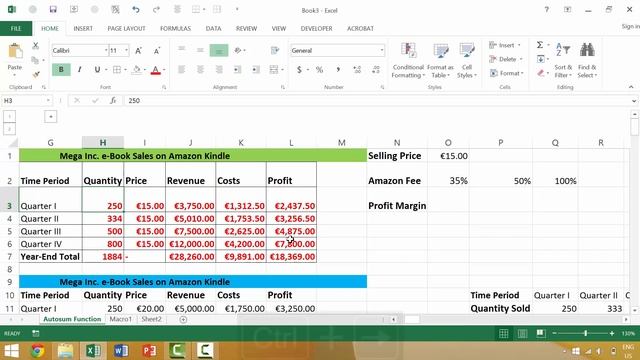
Task: Click the Font Color red A swatch
Action: click(155, 70)
